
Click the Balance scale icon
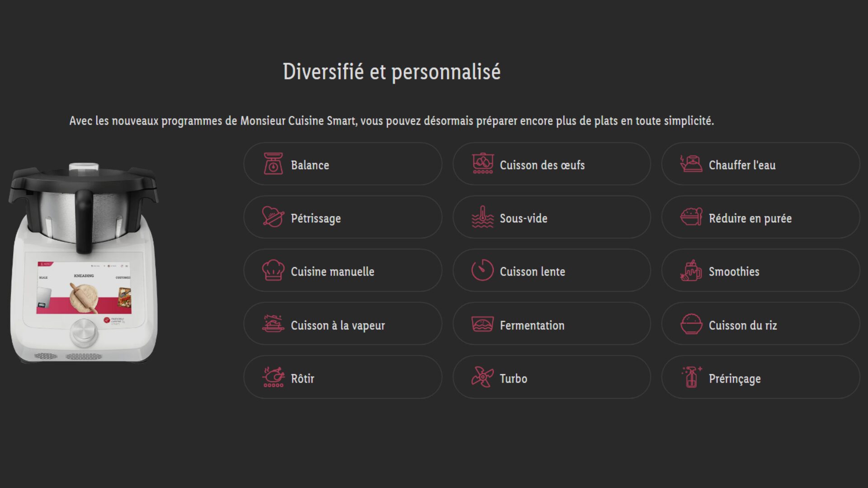(x=273, y=164)
